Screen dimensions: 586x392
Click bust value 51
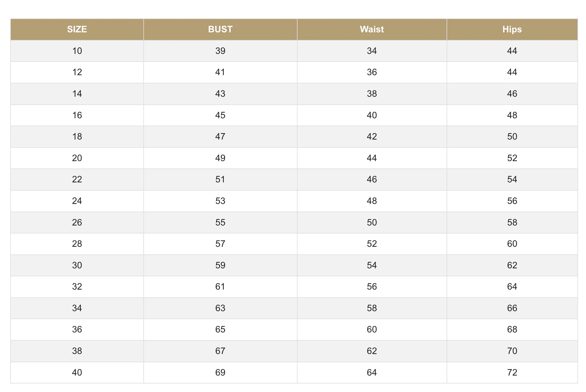click(220, 179)
